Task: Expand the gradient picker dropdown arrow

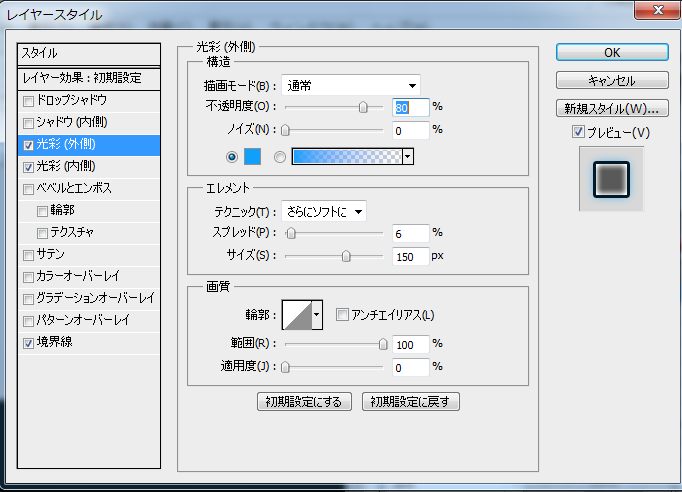Action: coord(408,157)
